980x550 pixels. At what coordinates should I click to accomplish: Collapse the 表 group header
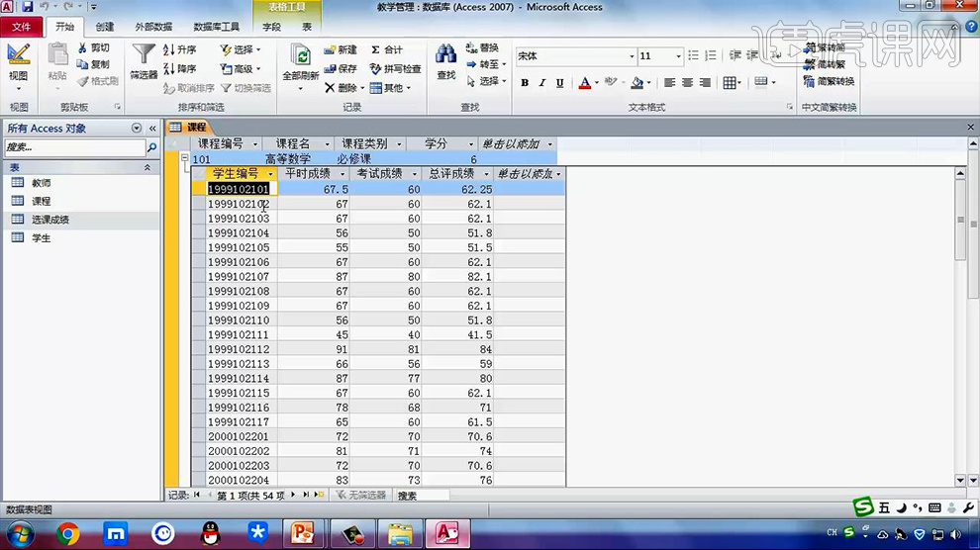147,167
